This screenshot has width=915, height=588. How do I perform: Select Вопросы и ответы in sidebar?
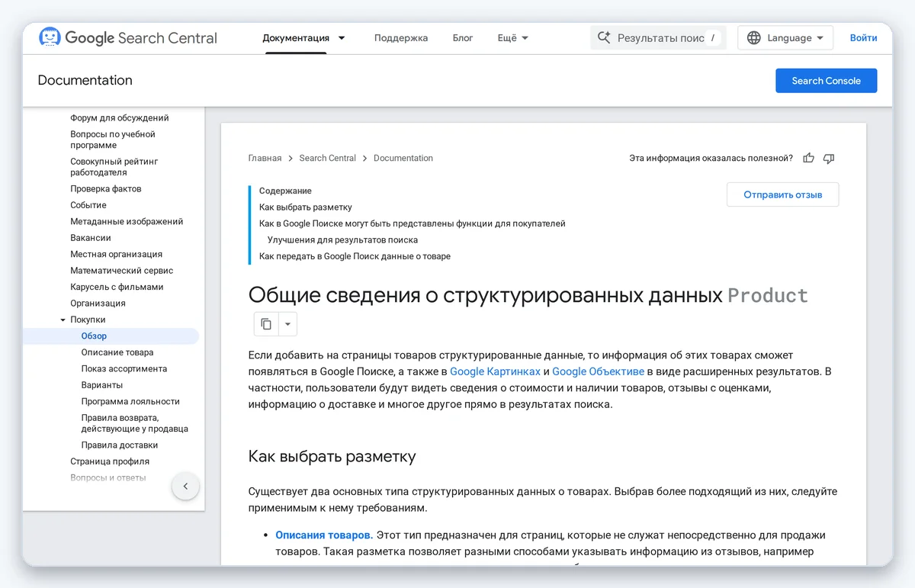[108, 478]
